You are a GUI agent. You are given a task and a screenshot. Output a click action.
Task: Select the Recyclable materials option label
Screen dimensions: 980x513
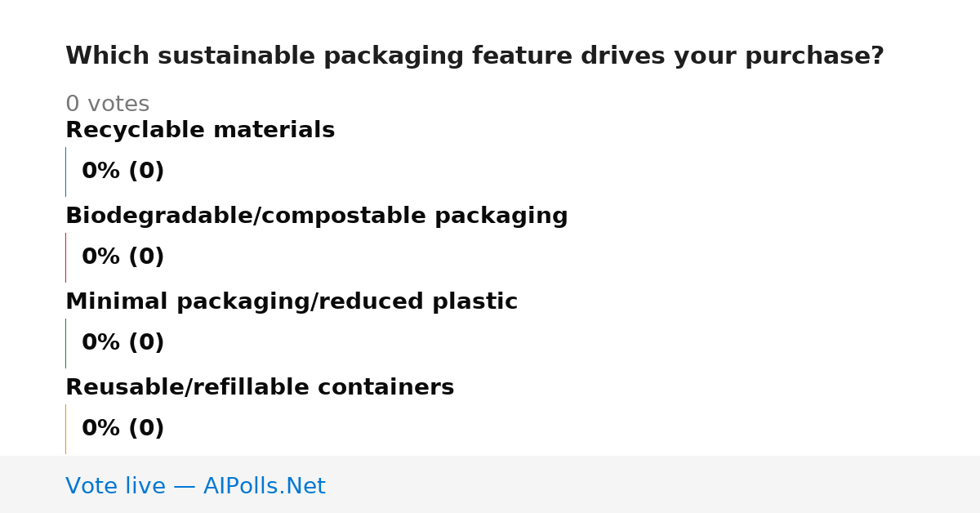[x=200, y=131]
